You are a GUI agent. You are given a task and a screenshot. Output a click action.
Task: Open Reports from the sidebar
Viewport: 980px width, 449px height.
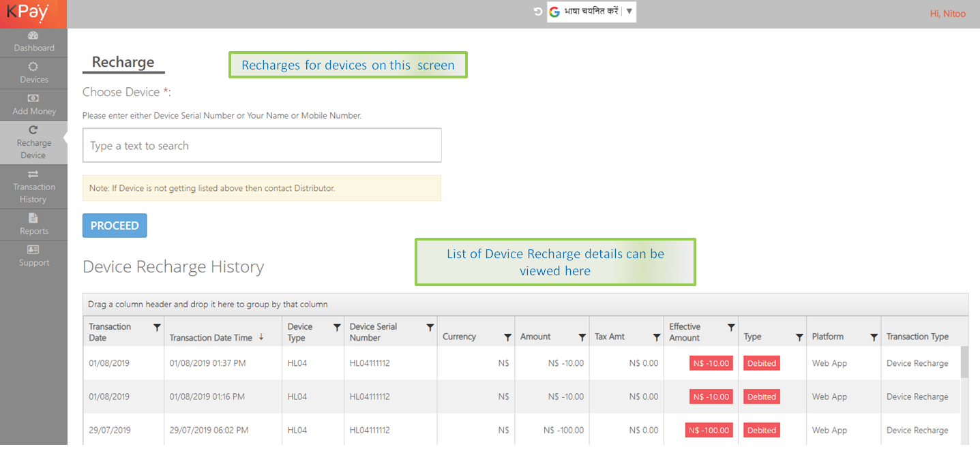point(33,225)
